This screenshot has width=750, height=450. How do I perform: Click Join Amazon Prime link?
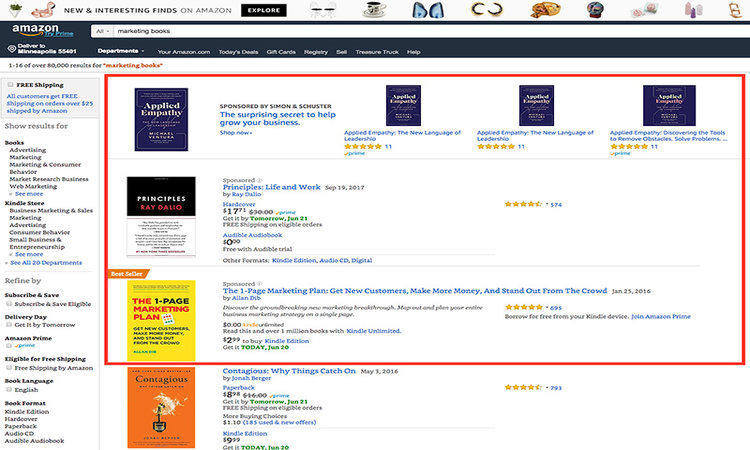tap(661, 316)
